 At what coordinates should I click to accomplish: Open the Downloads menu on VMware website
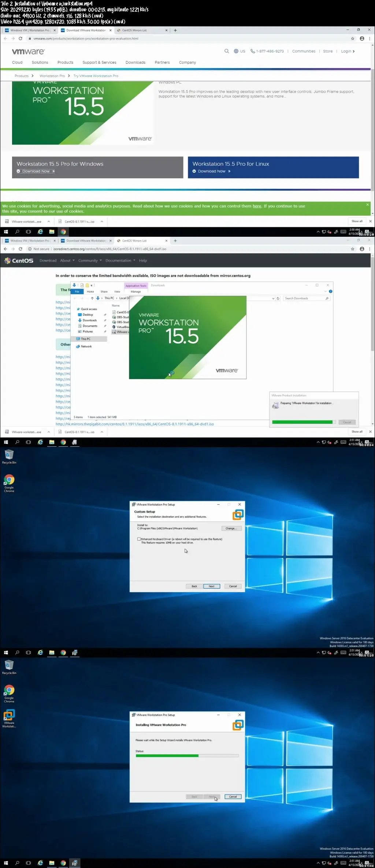click(x=135, y=63)
